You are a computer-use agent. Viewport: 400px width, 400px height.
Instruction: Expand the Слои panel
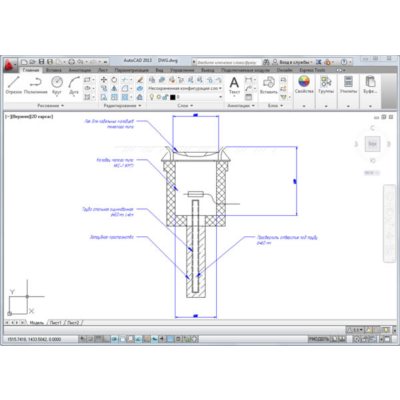pyautogui.click(x=185, y=106)
